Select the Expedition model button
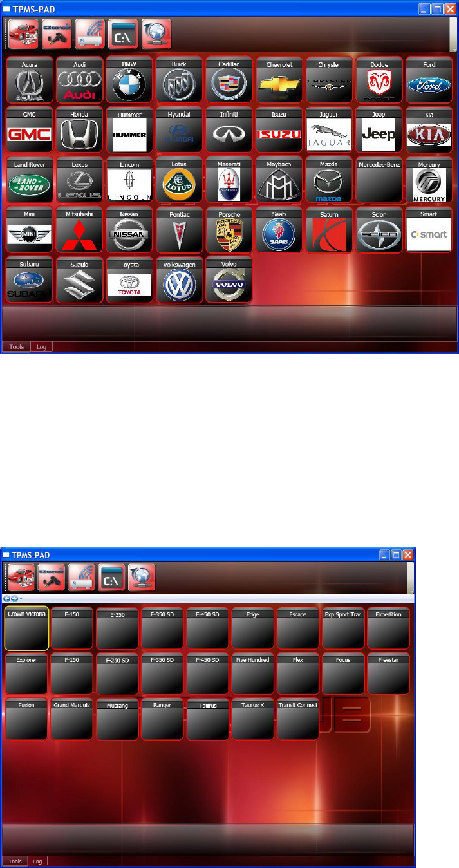The width and height of the screenshot is (459, 868). [x=389, y=628]
